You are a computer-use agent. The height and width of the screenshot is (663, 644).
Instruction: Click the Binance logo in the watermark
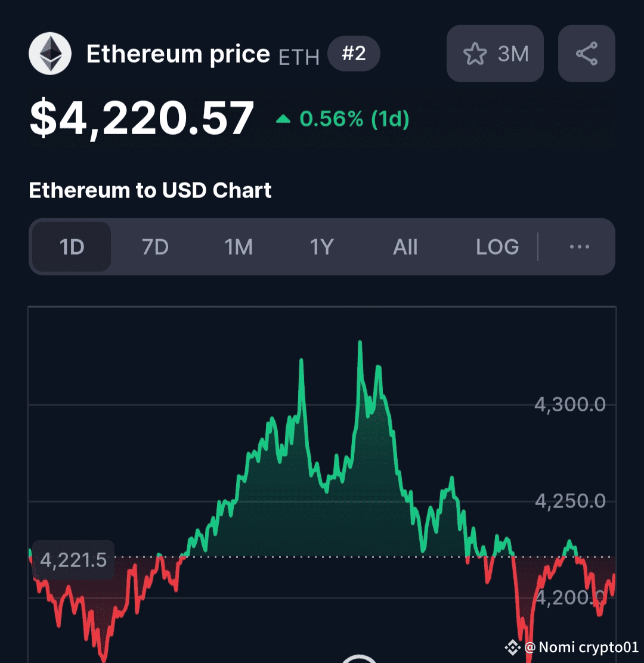[x=512, y=647]
